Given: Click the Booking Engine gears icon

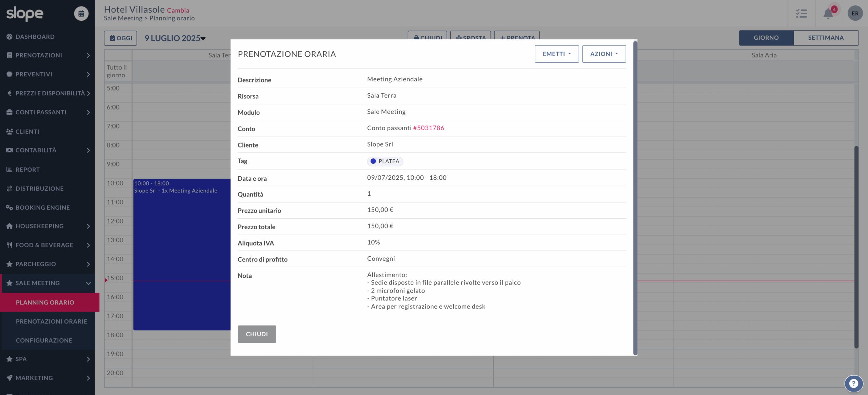Looking at the screenshot, I should coord(9,208).
